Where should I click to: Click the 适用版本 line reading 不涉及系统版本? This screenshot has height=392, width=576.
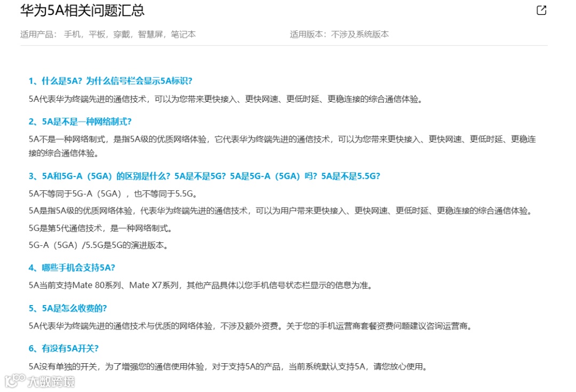point(339,34)
